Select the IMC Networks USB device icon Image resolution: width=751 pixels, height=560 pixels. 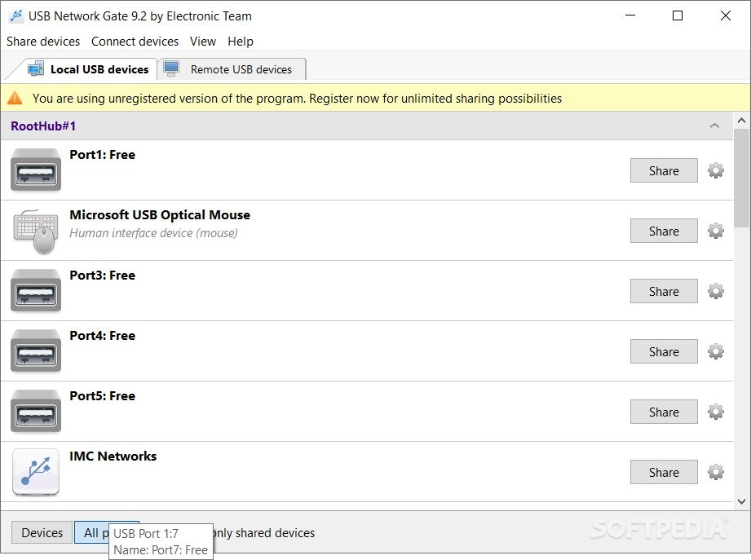pos(36,471)
